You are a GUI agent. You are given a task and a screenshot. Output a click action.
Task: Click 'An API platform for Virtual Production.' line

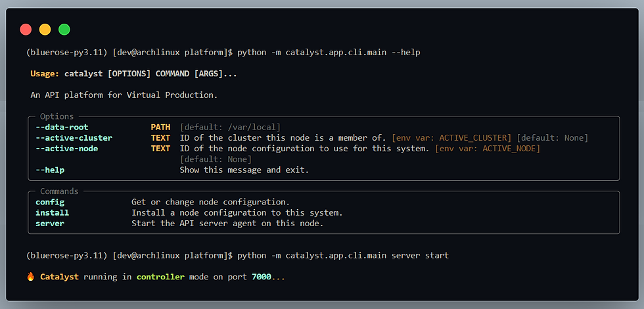click(124, 95)
